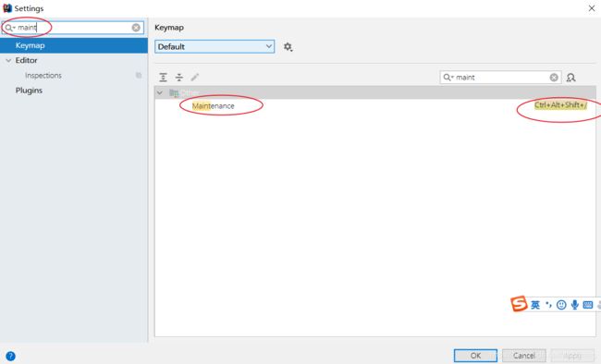This screenshot has height=364, width=601.
Task: Clear the keymap search field
Action: pyautogui.click(x=554, y=78)
